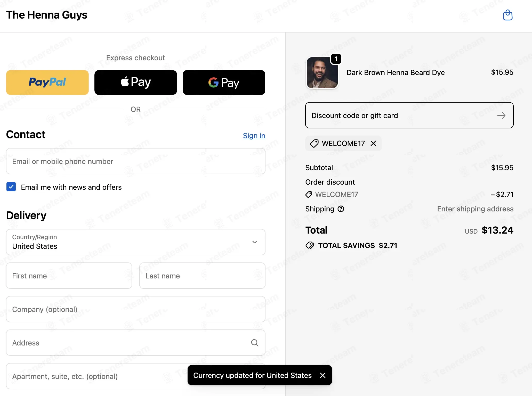Click the Order discount WELCOME17 tag icon
This screenshot has height=396, width=532.
(309, 194)
